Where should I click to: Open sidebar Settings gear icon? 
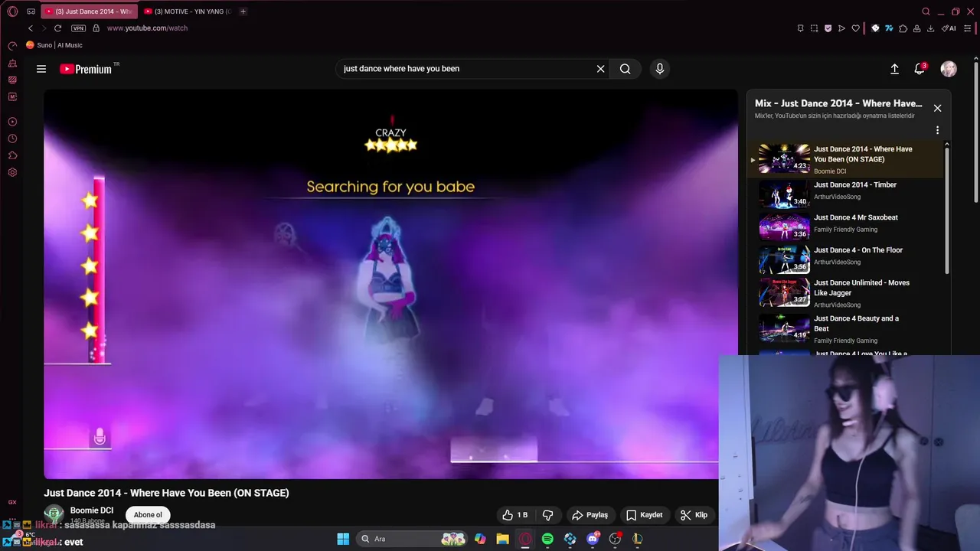tap(12, 172)
